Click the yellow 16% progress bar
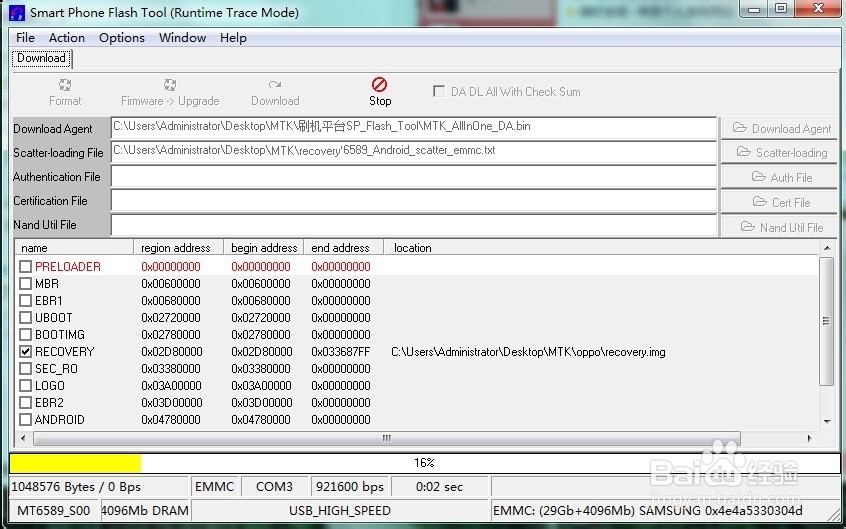The image size is (846, 529). pyautogui.click(x=424, y=463)
